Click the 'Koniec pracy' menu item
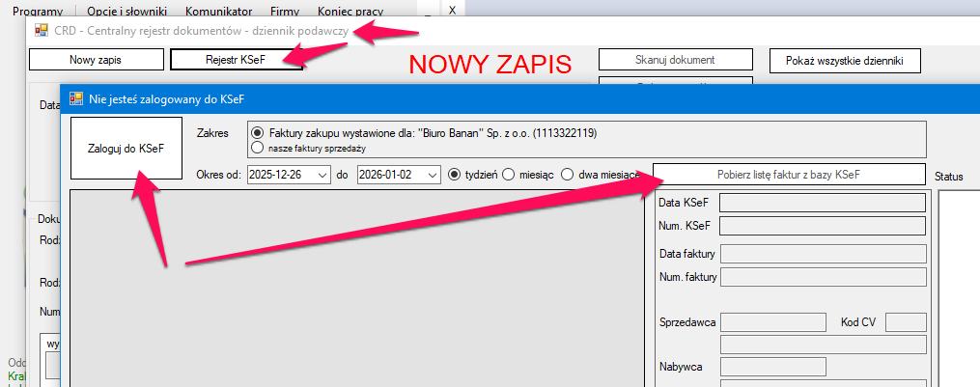980x387 pixels. point(350,12)
